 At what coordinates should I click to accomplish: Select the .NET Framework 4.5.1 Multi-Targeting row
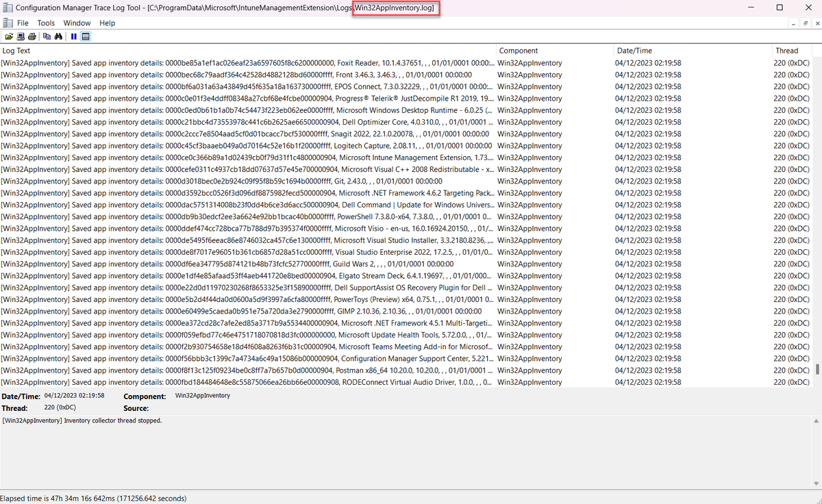407,323
